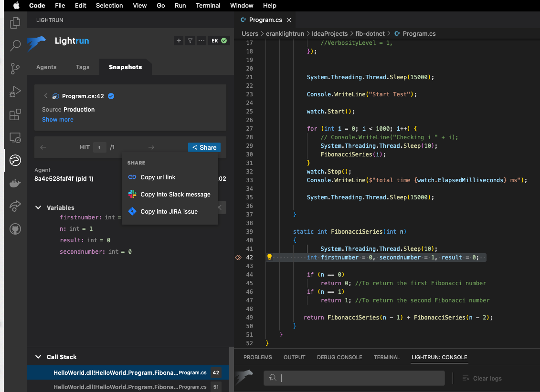This screenshot has width=540, height=392.
Task: Open Run and Debug view
Action: tap(15, 92)
